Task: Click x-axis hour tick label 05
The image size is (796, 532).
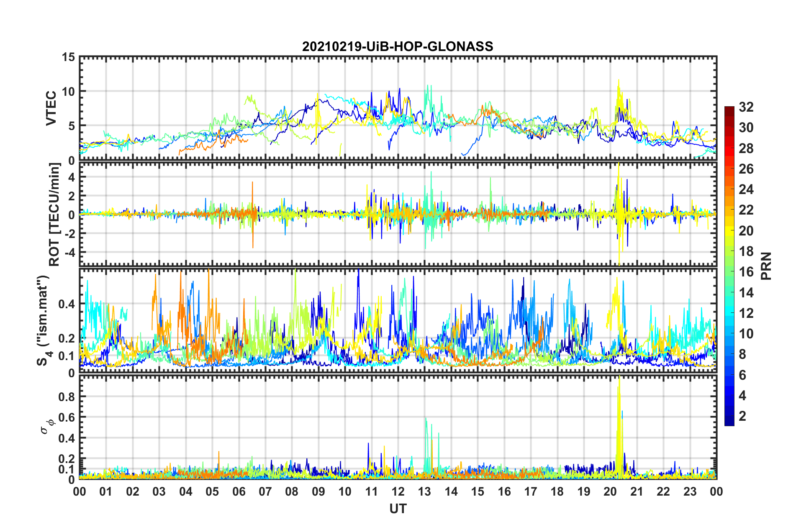Action: pyautogui.click(x=212, y=491)
